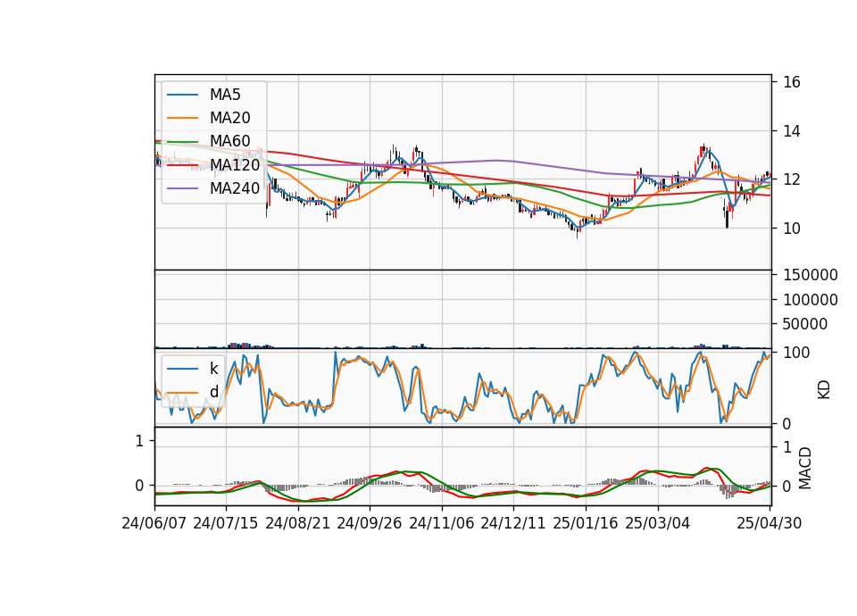Image resolution: width=857 pixels, height=616 pixels.
Task: Click the 25/03/04 date tick label
Action: [x=658, y=523]
